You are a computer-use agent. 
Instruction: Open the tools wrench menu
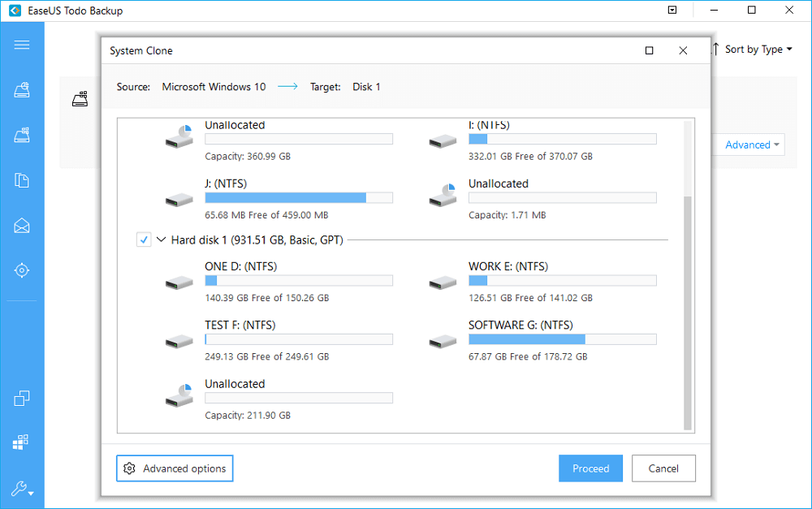pyautogui.click(x=22, y=488)
